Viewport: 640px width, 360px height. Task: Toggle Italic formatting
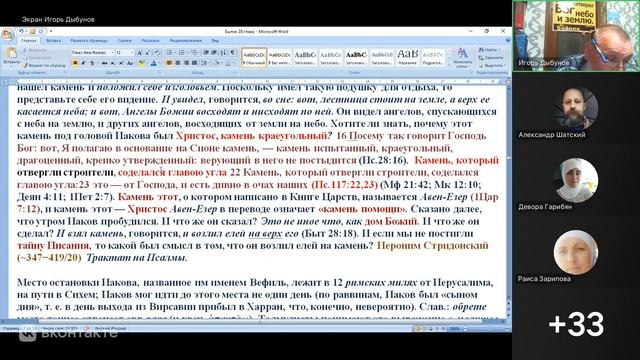coord(83,63)
